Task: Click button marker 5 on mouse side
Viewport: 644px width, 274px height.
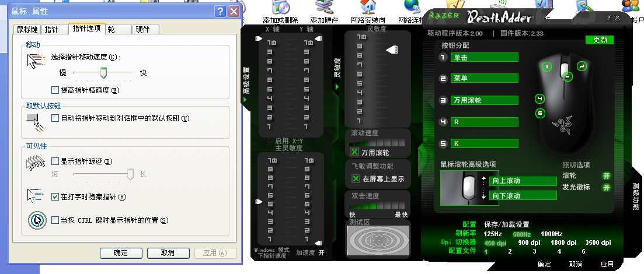Action: click(540, 113)
